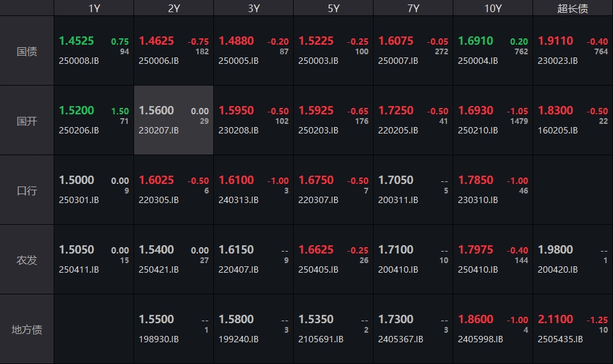The width and height of the screenshot is (613, 364).
Task: Select the 超长债 column header
Action: (573, 8)
